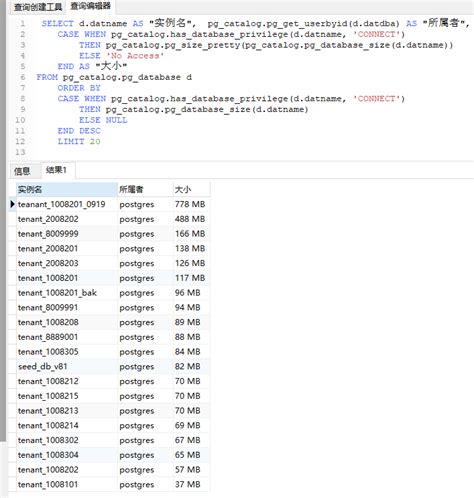
Task: Select cell tenant_8009991
Action: (67, 307)
